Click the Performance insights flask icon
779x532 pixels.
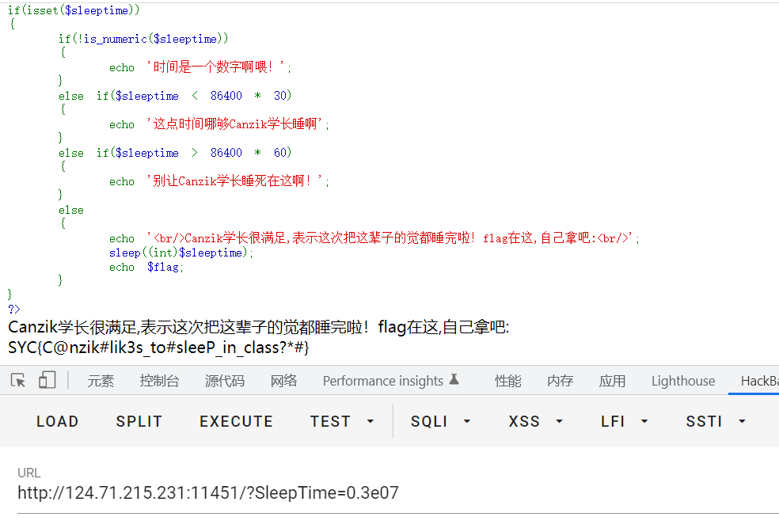(x=454, y=380)
